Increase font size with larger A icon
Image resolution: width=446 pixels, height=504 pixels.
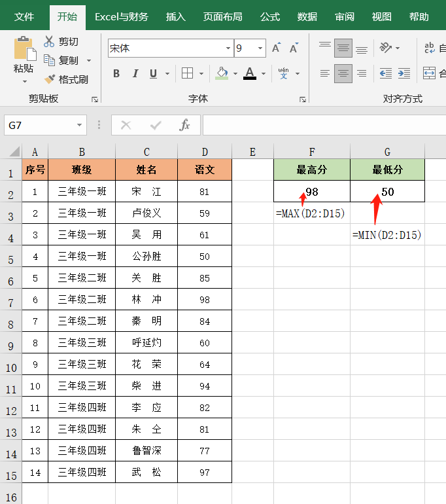point(276,48)
